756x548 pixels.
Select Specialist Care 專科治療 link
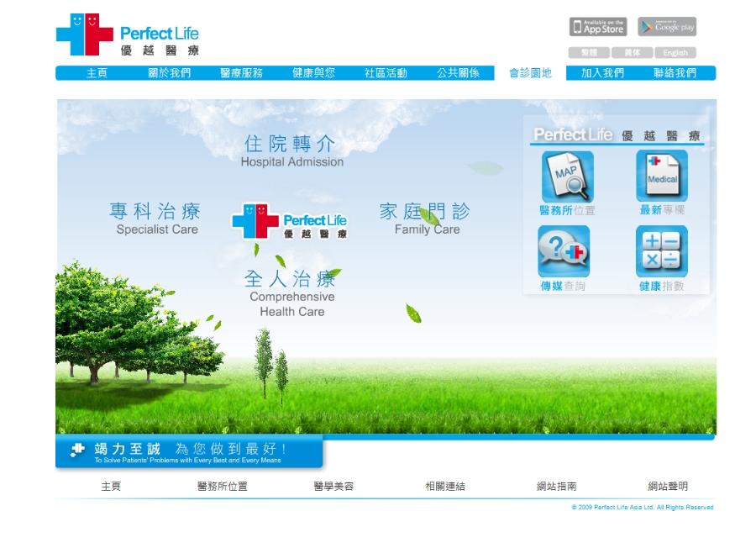coord(155,219)
